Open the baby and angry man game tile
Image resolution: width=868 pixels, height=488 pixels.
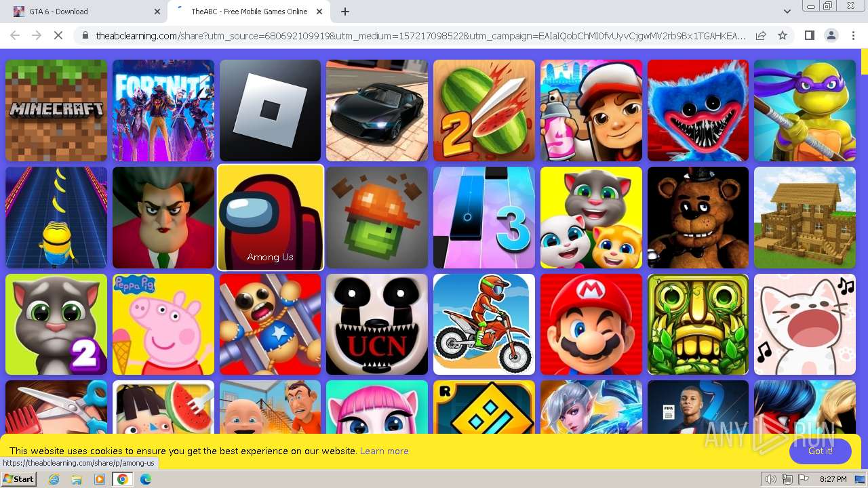point(270,407)
